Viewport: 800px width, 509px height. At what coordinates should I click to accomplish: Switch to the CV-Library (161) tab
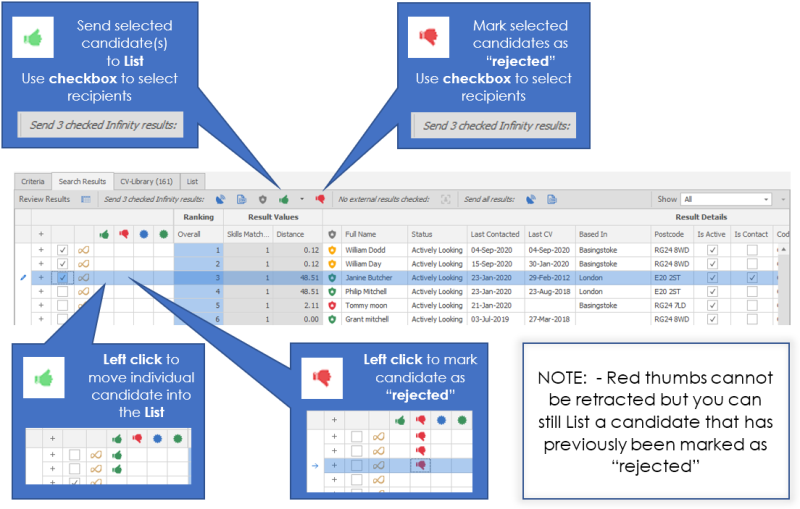point(146,182)
